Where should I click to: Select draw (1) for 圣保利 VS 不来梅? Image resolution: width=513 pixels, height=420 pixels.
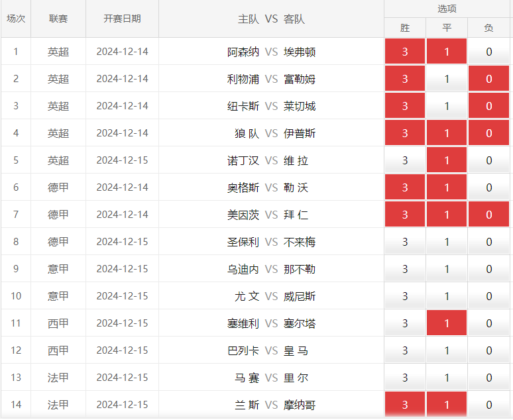(x=447, y=241)
